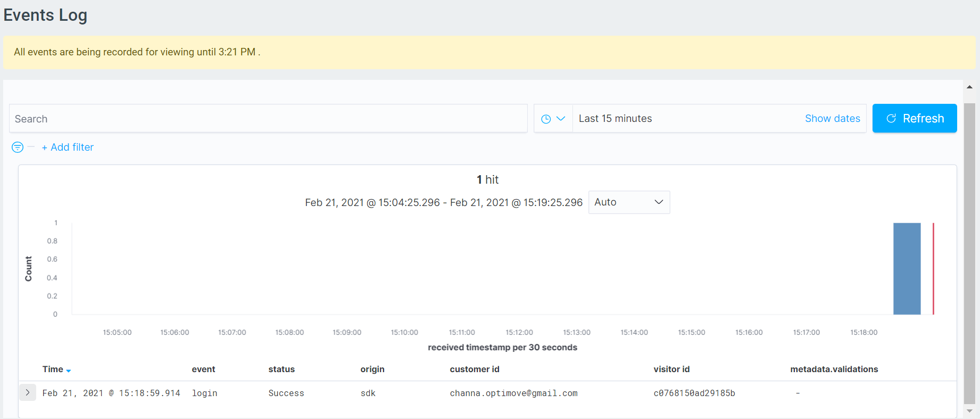The height and width of the screenshot is (419, 980).
Task: Click the status column header
Action: [281, 369]
